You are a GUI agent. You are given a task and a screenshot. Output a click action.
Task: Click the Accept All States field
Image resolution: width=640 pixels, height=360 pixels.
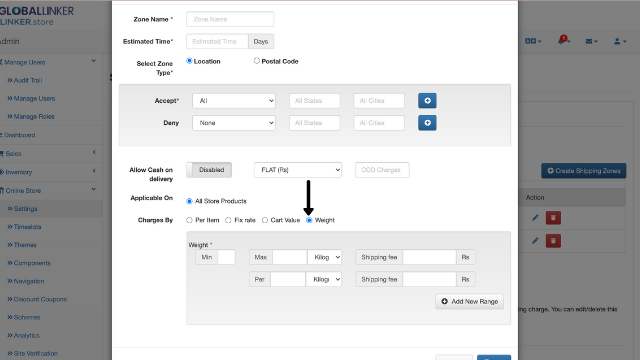pos(314,101)
